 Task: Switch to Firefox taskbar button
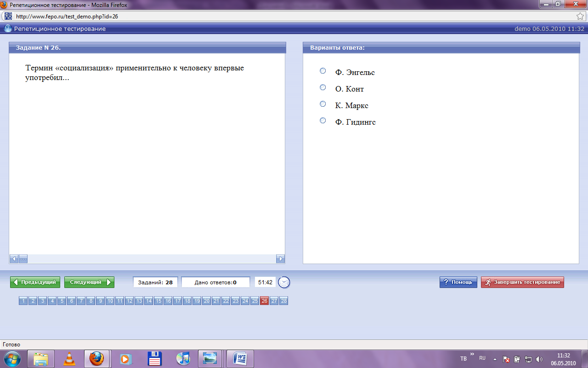tap(96, 359)
